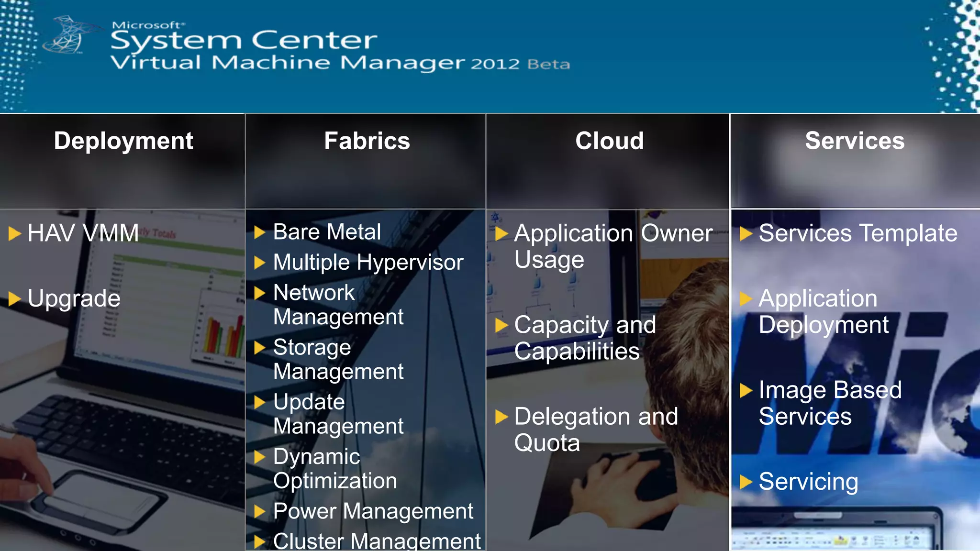Image resolution: width=980 pixels, height=551 pixels.
Task: Click the "Update Management" item
Action: (338, 414)
